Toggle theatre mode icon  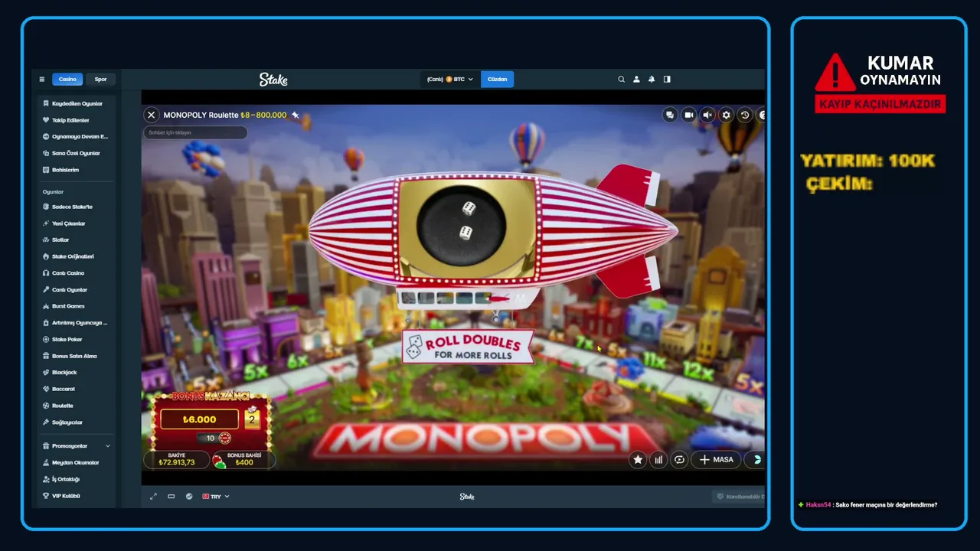tap(171, 497)
